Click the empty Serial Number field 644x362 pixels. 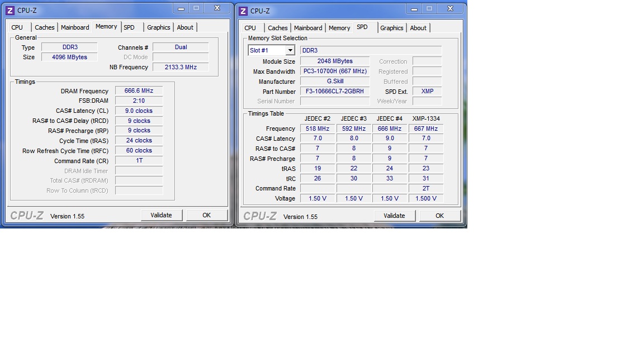point(335,101)
